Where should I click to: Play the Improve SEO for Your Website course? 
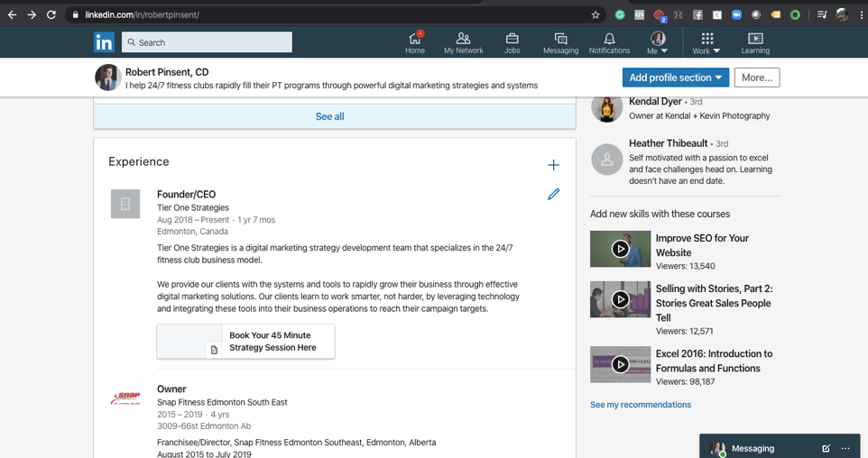(621, 249)
